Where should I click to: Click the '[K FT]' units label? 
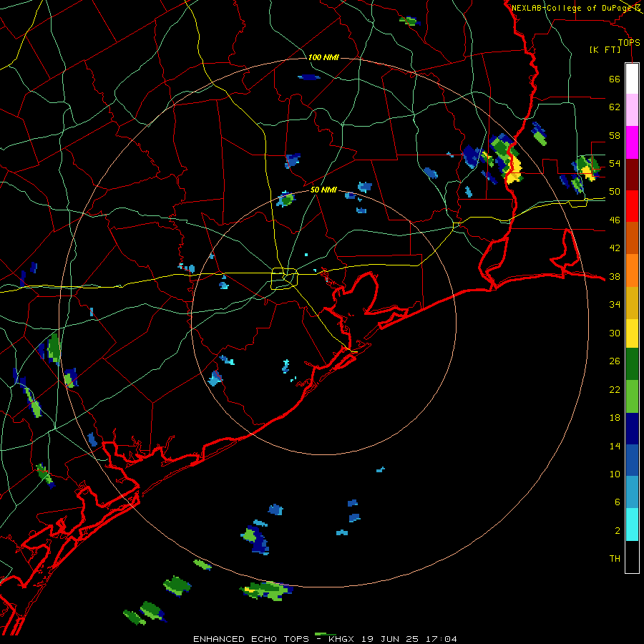(x=605, y=49)
